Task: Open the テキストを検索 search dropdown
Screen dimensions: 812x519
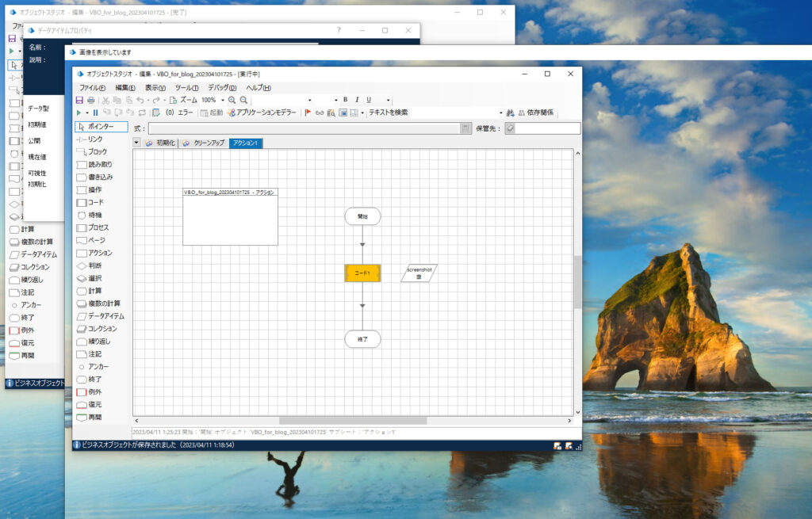Action: coord(500,113)
